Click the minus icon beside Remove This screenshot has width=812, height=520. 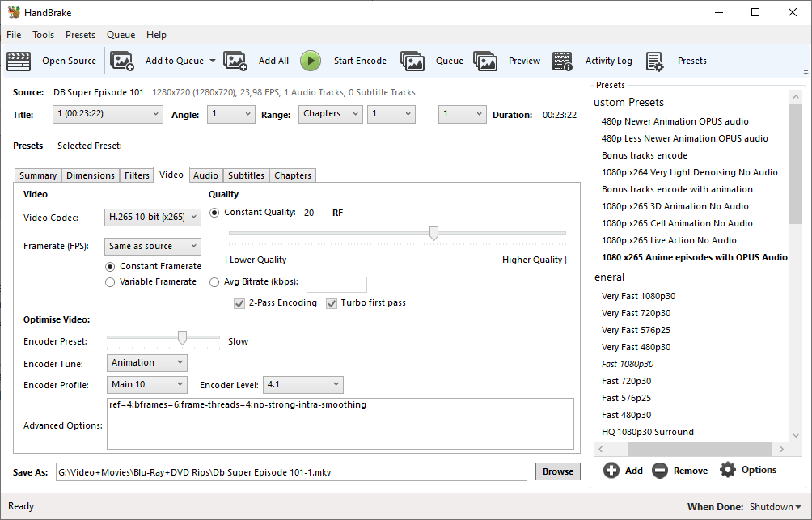pyautogui.click(x=660, y=471)
